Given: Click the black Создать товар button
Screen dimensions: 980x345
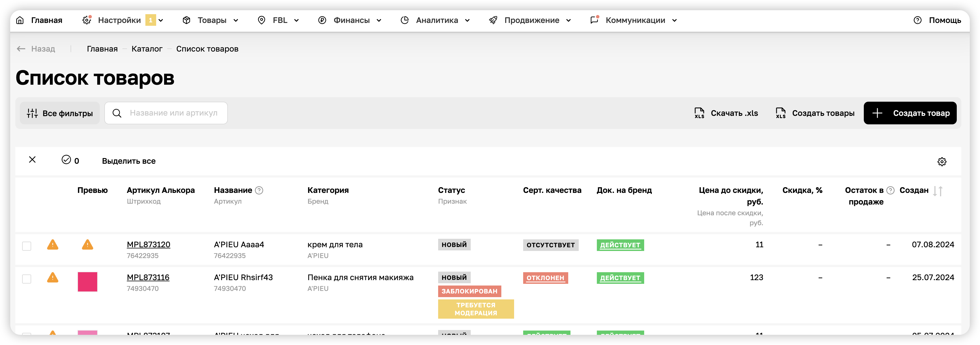Looking at the screenshot, I should (x=910, y=113).
